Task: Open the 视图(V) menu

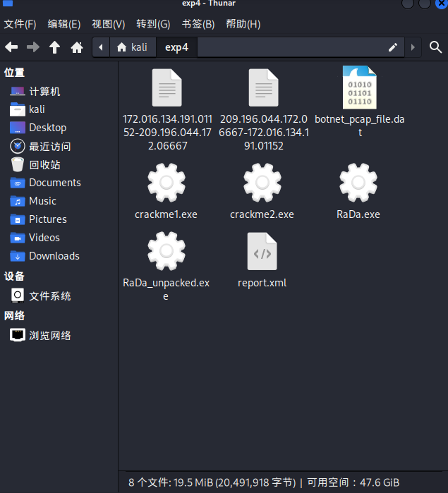Action: tap(109, 24)
